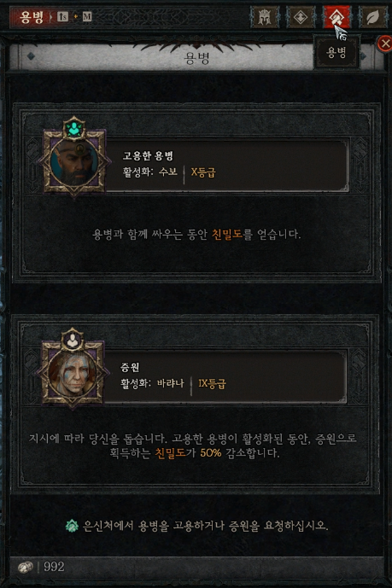The image size is (392, 588).
Task: Open the 고용한 용병 row
Action: click(227, 166)
